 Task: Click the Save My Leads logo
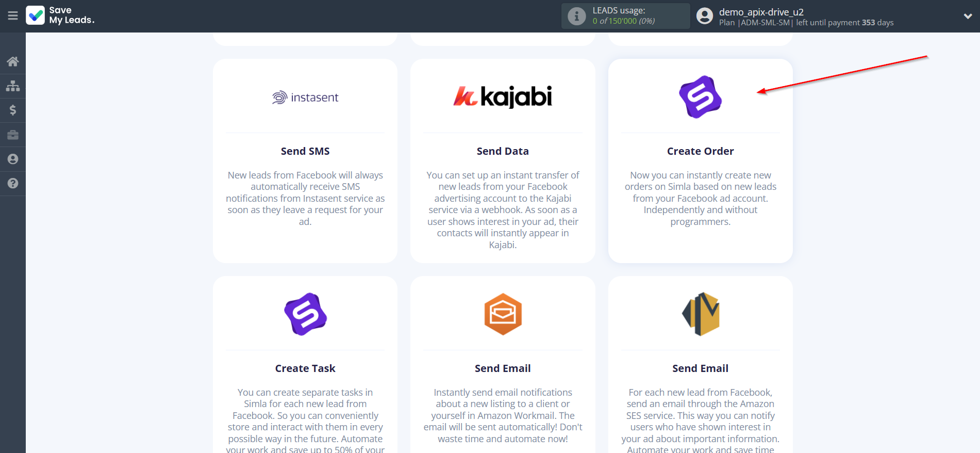click(60, 15)
